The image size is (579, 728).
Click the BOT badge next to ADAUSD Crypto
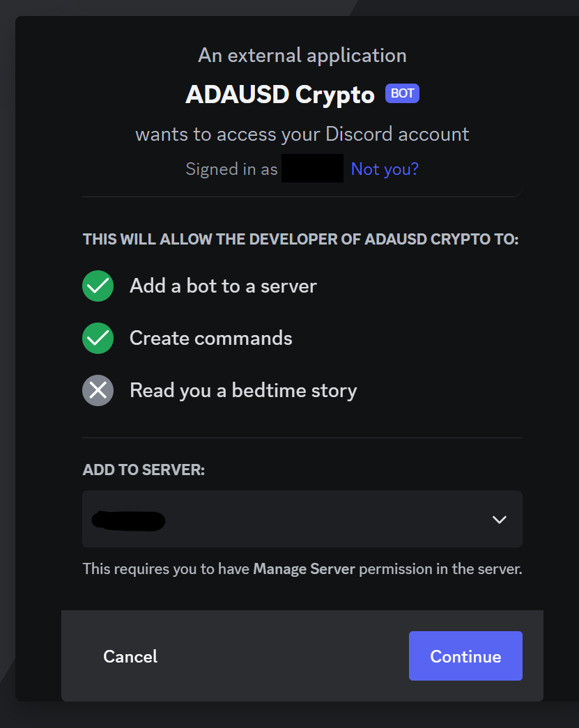tap(402, 93)
